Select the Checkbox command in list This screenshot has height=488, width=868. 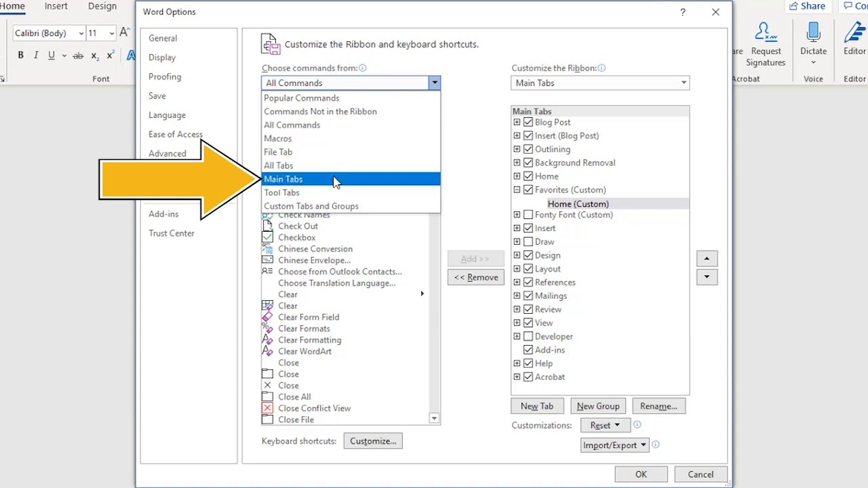pos(296,237)
